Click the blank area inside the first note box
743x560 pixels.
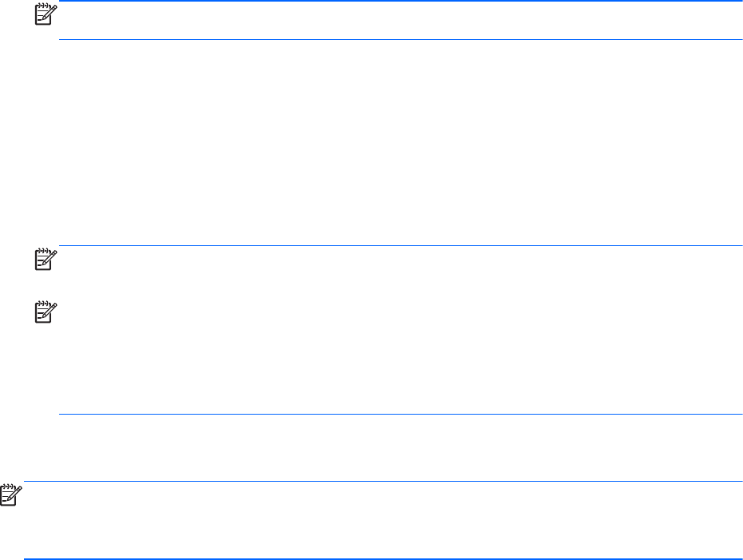click(399, 21)
